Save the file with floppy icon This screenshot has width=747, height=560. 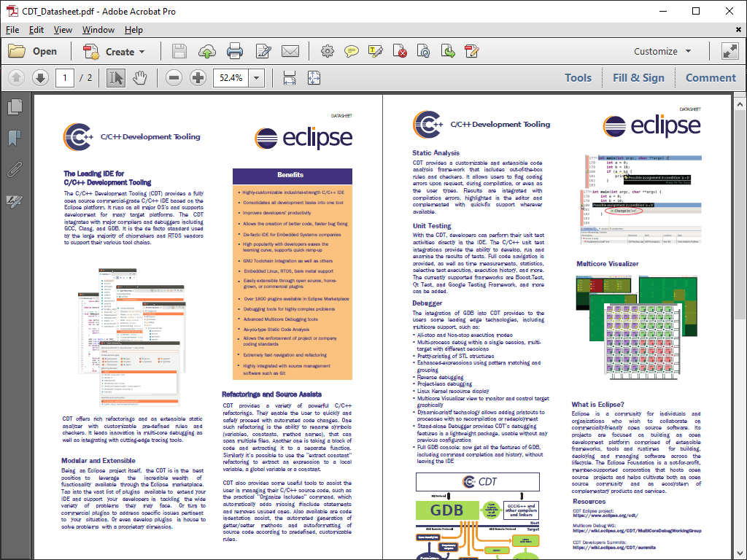(179, 52)
